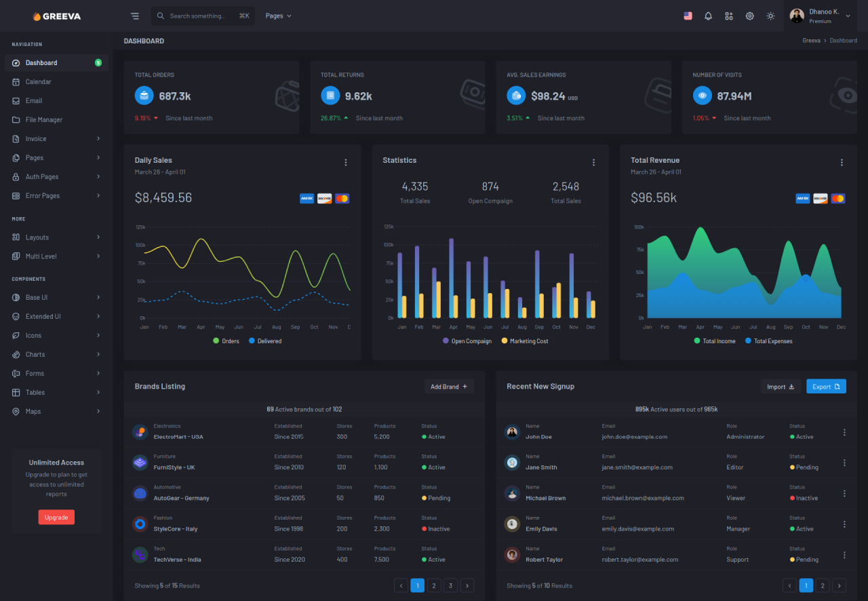Expand Base UI in sidebar
This screenshot has width=868, height=601.
56,297
